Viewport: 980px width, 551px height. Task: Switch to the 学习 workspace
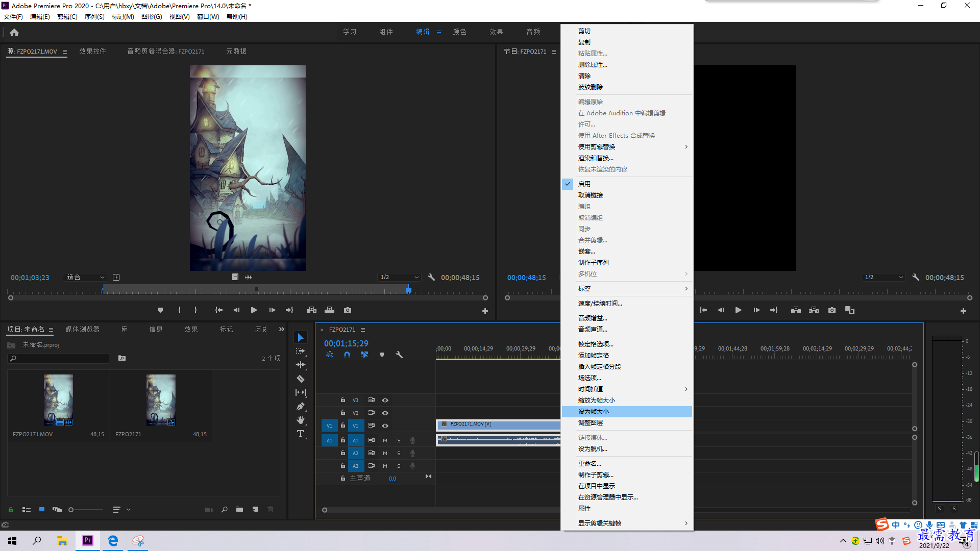click(350, 32)
